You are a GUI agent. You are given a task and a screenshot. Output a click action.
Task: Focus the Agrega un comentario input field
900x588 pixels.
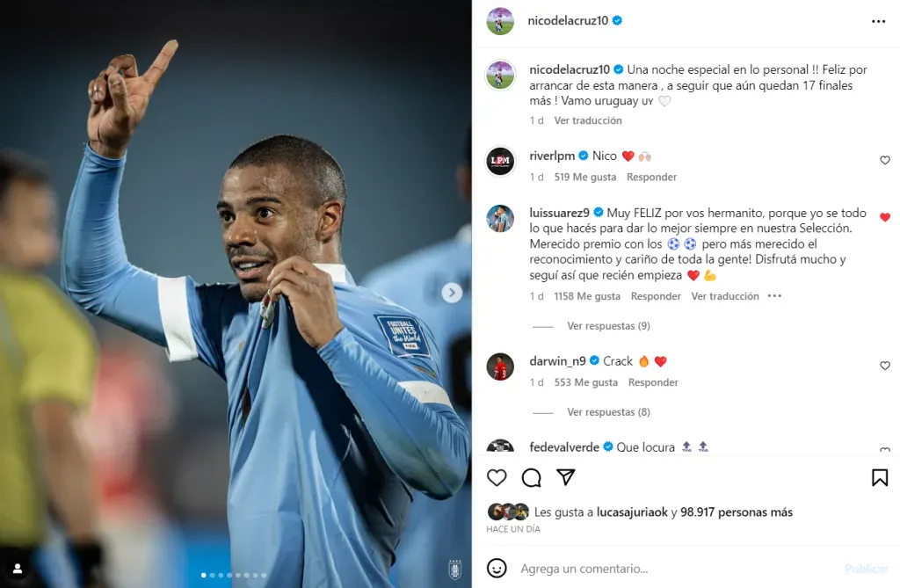tap(678, 569)
